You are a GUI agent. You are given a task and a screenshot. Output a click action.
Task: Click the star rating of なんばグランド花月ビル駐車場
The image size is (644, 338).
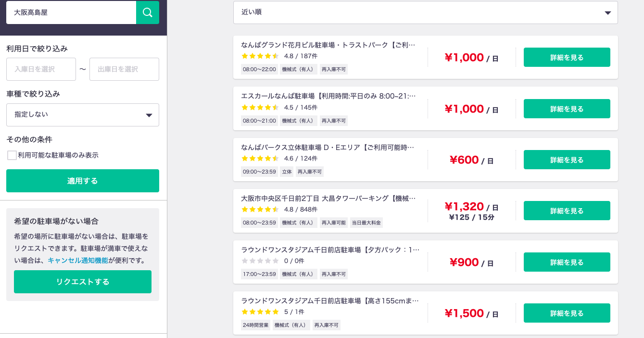click(x=260, y=56)
